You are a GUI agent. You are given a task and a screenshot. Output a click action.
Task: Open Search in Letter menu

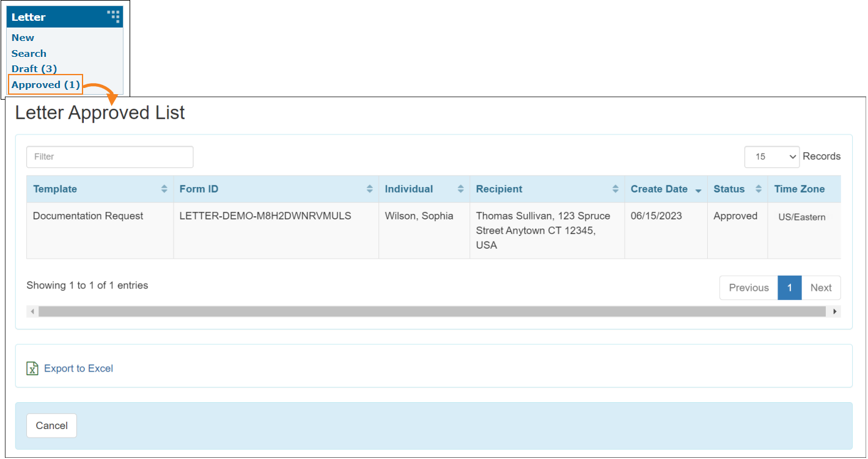(29, 54)
